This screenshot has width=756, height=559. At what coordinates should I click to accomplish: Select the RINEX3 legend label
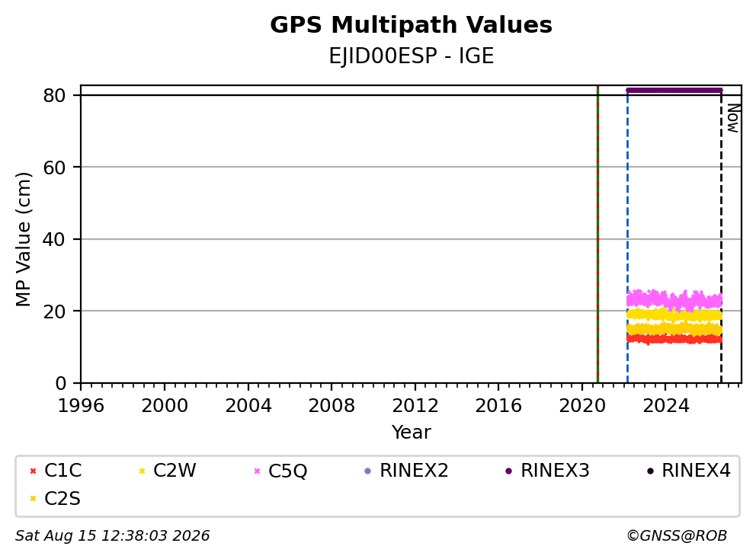(x=555, y=471)
